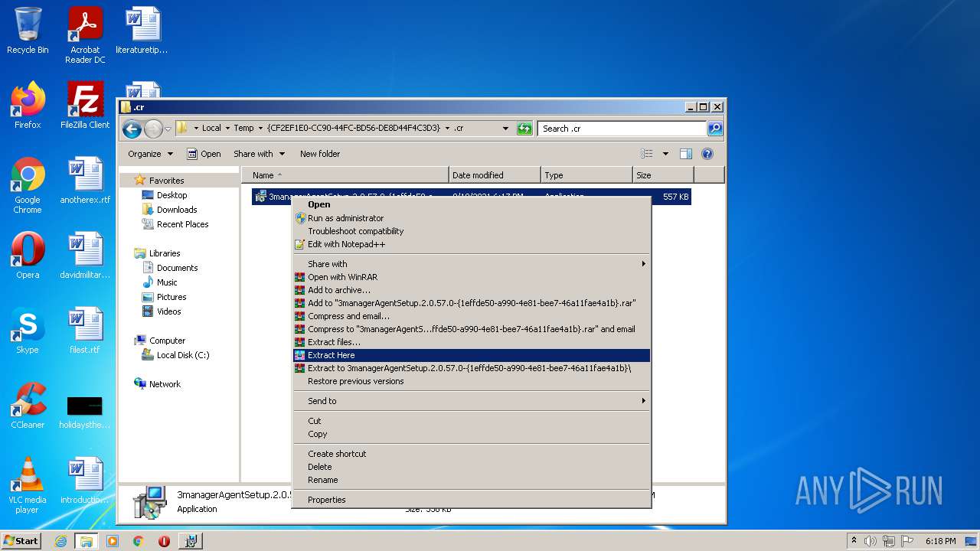Choose Open in the context menu
980x551 pixels.
[472, 204]
